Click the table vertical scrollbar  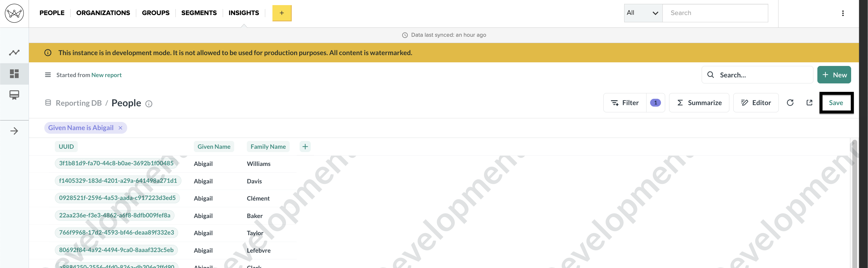tap(854, 203)
